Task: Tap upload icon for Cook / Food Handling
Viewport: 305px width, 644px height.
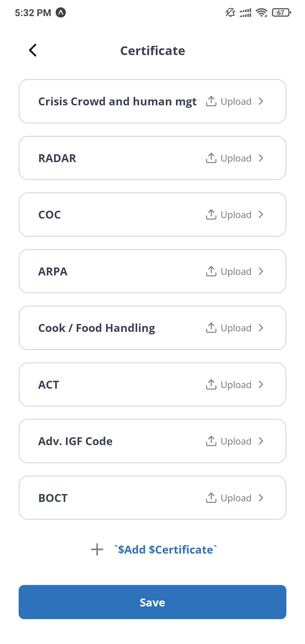Action: tap(211, 328)
